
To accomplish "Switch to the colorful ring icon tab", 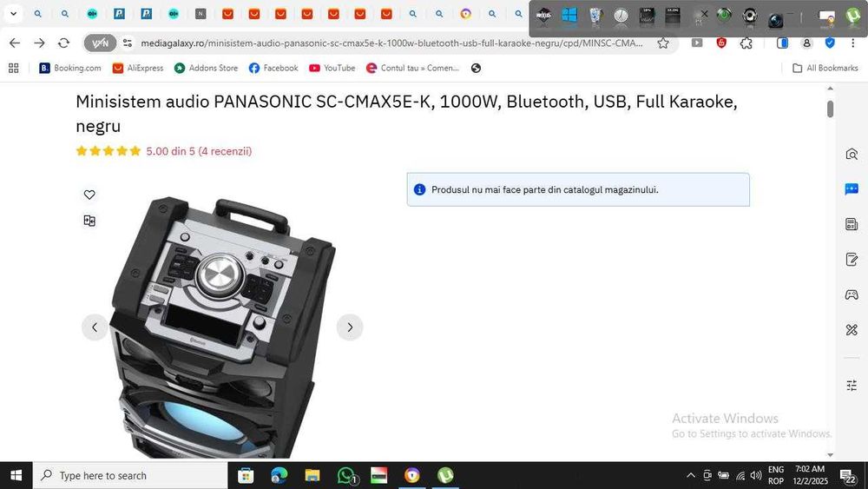I will [465, 14].
